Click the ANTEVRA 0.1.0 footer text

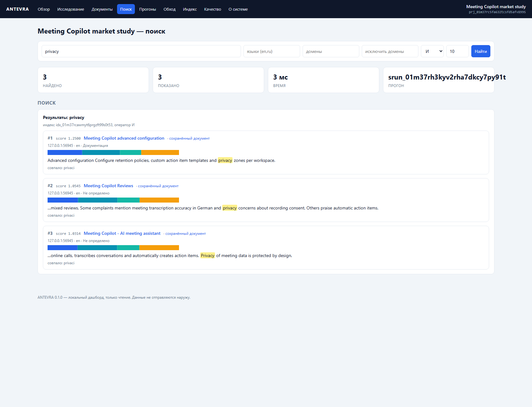(114, 297)
